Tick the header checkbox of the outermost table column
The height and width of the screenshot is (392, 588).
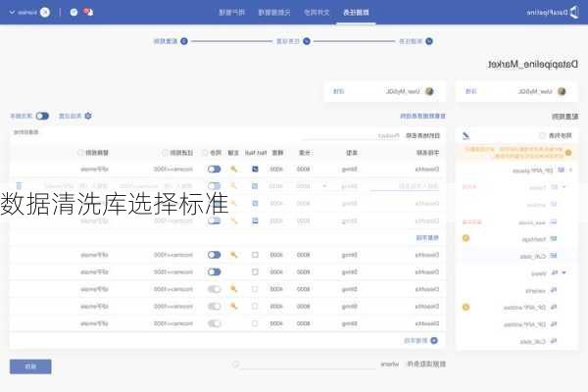[x=80, y=153]
